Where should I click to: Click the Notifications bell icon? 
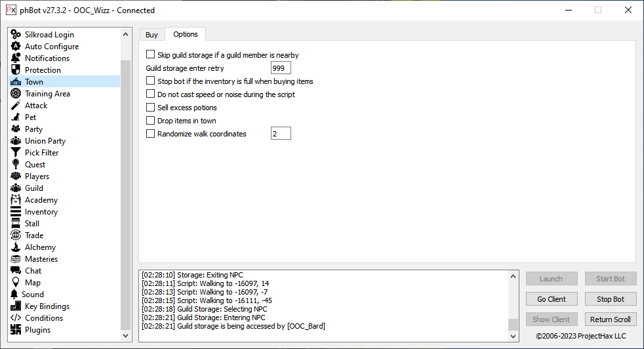click(16, 58)
